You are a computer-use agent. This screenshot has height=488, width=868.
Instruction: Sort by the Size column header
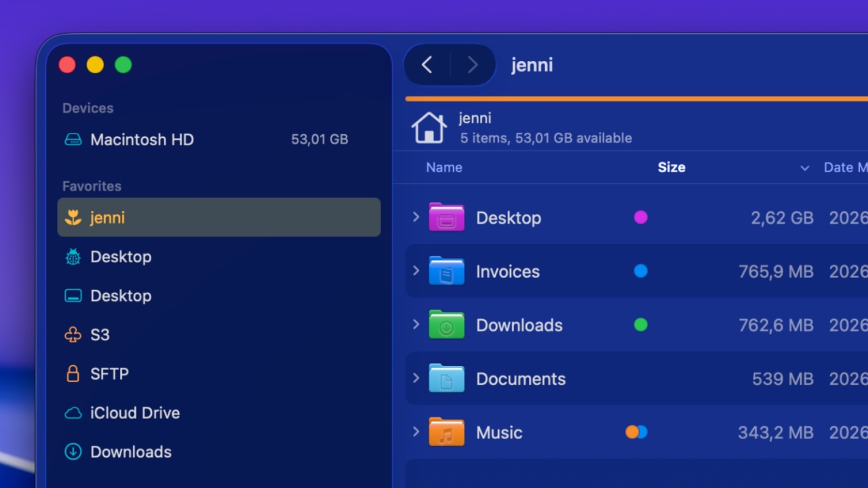tap(671, 167)
